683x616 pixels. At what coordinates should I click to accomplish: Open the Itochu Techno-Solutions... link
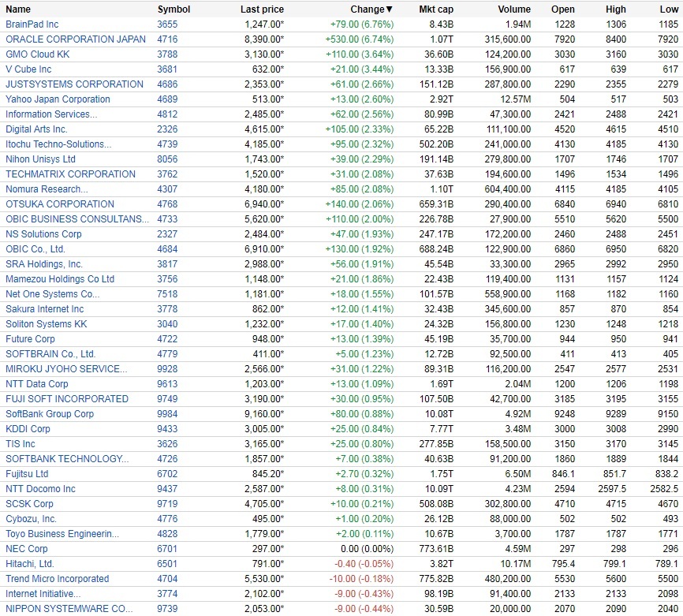pos(58,144)
